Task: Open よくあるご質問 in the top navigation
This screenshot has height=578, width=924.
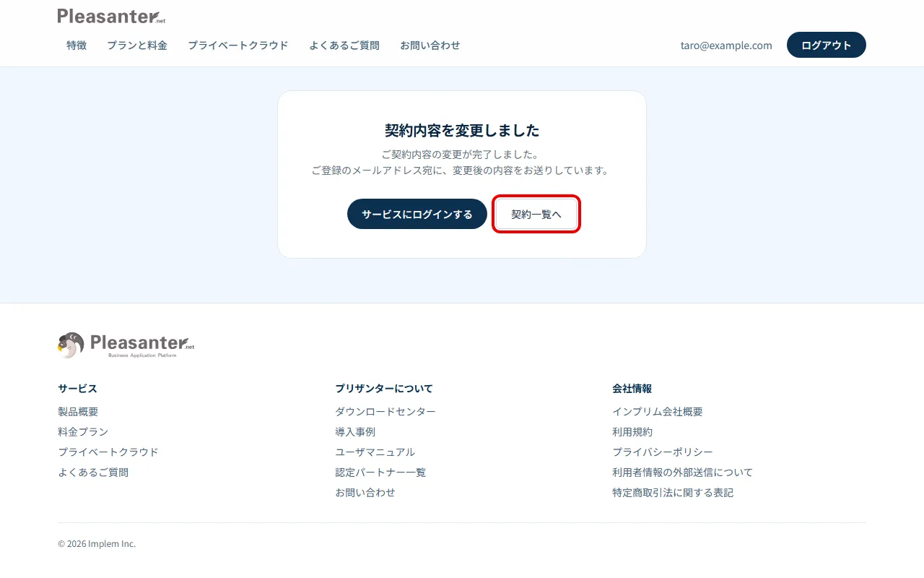Action: point(344,45)
